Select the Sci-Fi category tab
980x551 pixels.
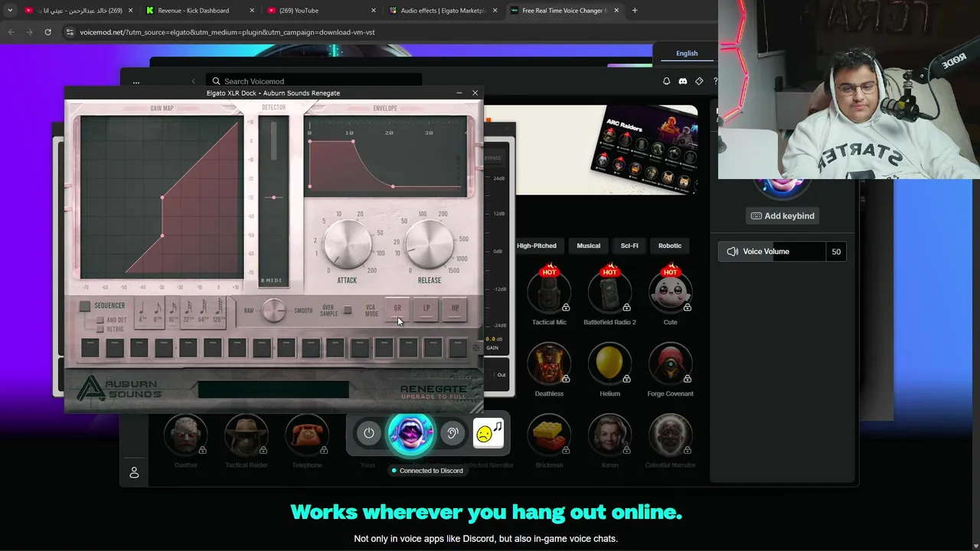click(629, 246)
